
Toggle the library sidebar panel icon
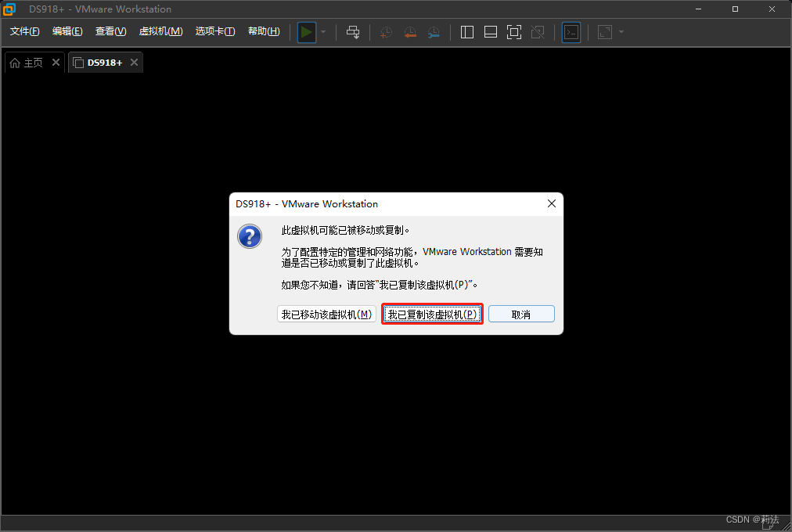pyautogui.click(x=467, y=32)
